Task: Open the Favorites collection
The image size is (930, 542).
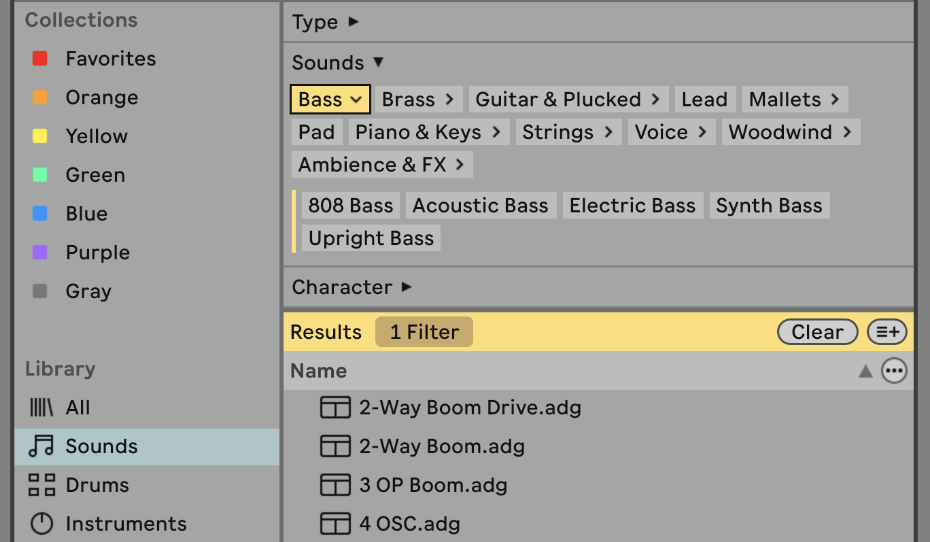Action: (110, 59)
